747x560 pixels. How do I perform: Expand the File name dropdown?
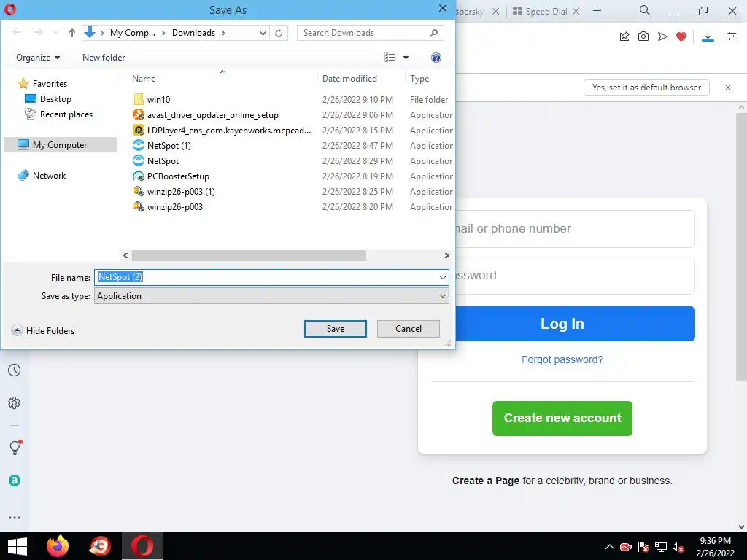(x=443, y=278)
